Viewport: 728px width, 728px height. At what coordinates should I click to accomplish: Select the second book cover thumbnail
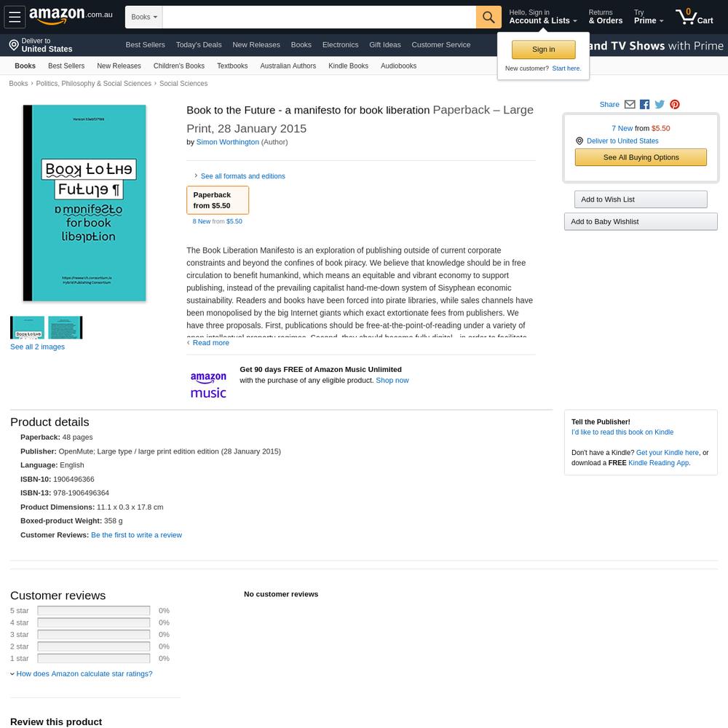click(66, 328)
